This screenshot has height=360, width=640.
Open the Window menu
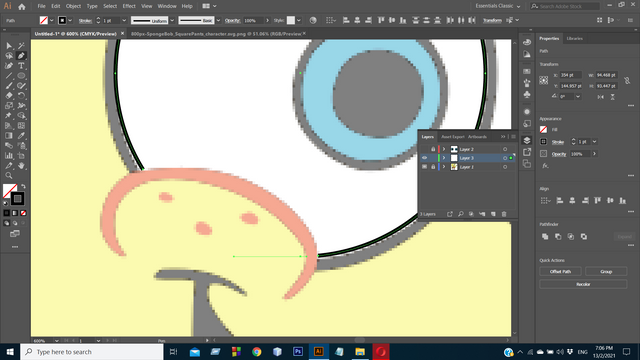(x=167, y=6)
